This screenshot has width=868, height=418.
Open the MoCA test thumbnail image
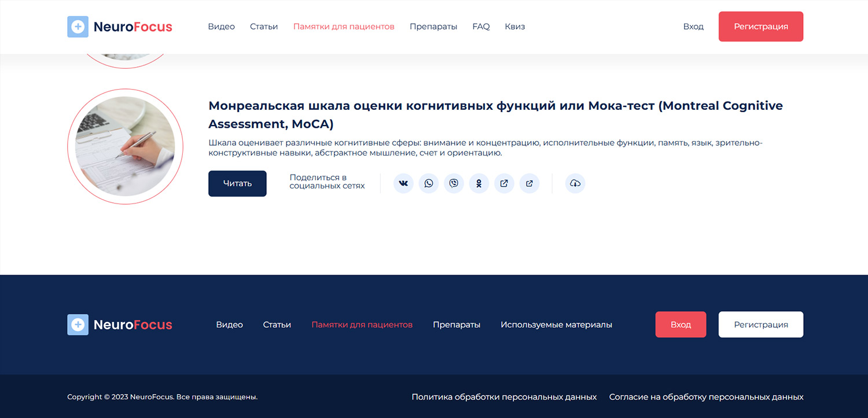tap(125, 146)
